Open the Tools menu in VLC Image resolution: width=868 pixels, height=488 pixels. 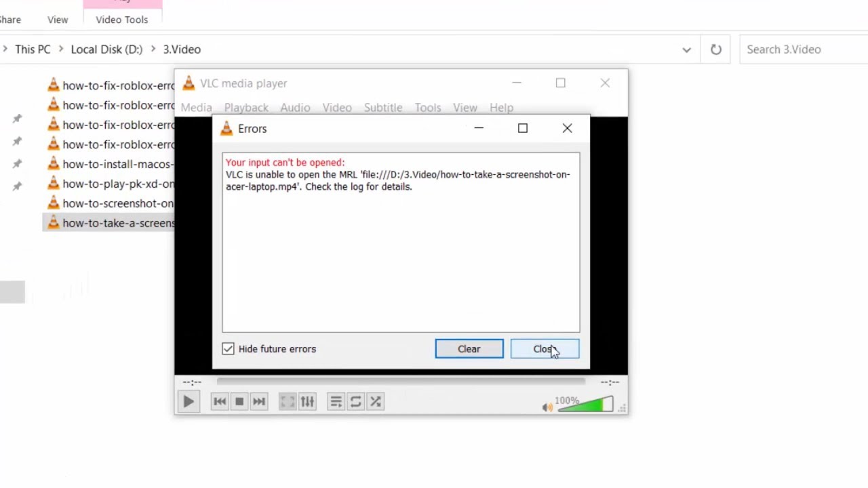[428, 108]
